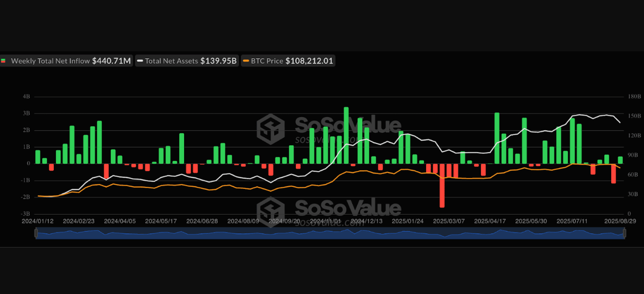Select the last green bar at 2025/08/29
Image resolution: width=644 pixels, height=294 pixels.
[620, 160]
